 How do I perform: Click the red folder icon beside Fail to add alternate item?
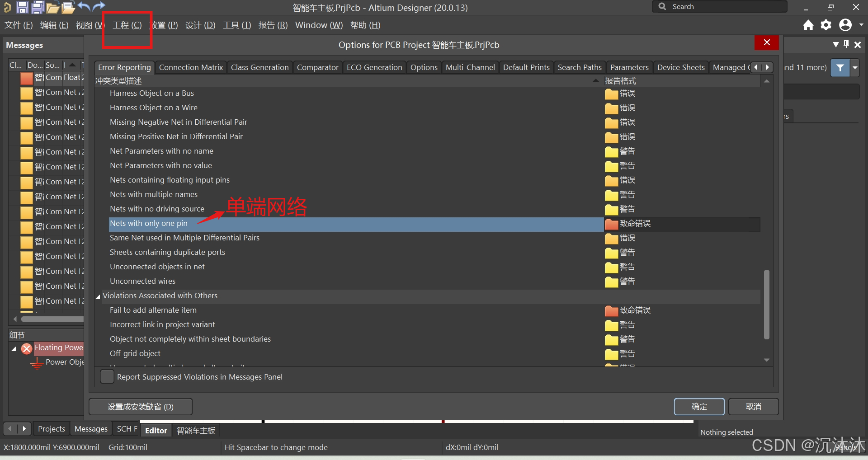point(611,310)
